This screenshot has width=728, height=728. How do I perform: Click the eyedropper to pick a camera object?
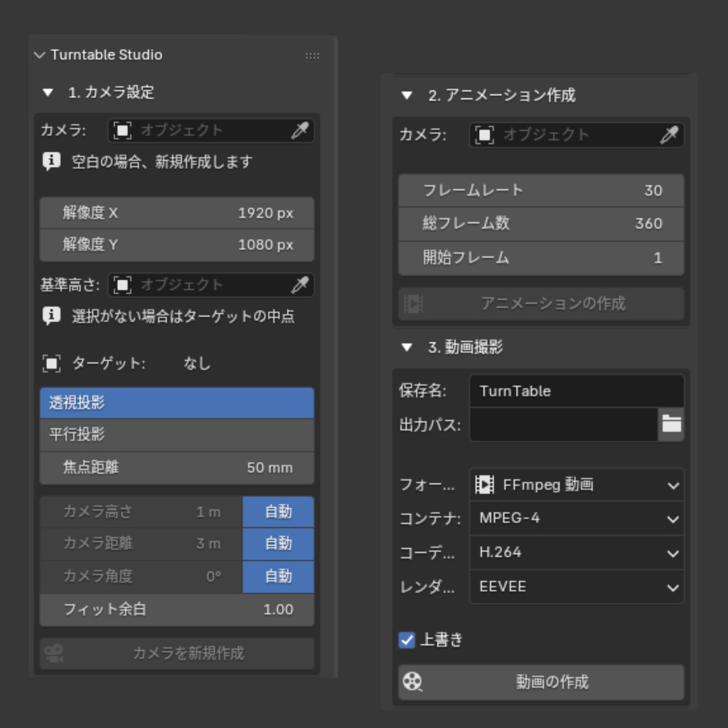click(x=301, y=130)
